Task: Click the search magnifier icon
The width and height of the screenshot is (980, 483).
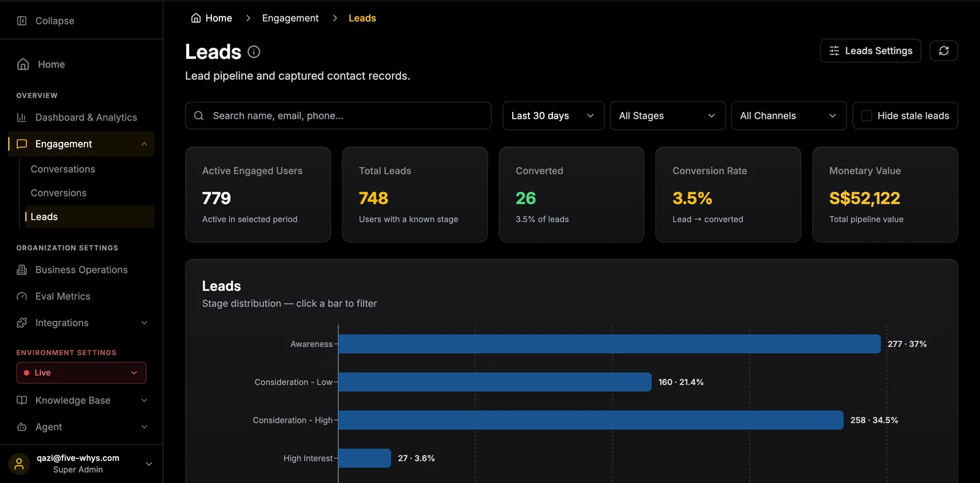Action: [x=199, y=116]
